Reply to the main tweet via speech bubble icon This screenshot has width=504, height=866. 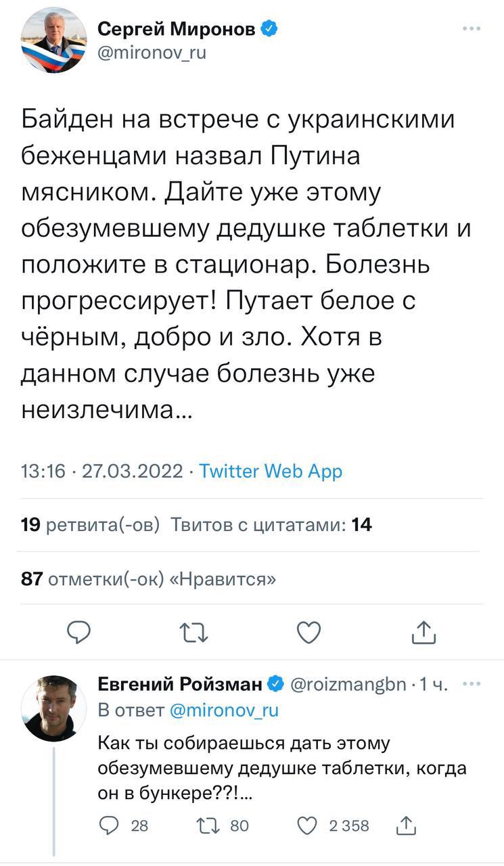pos(79,632)
